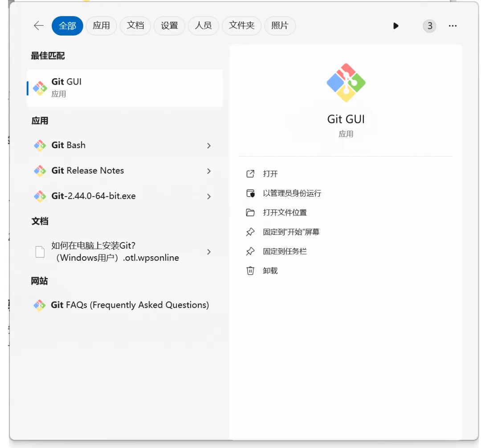Open the three-dots more options menu
Screen dimensions: 481x448
(452, 26)
